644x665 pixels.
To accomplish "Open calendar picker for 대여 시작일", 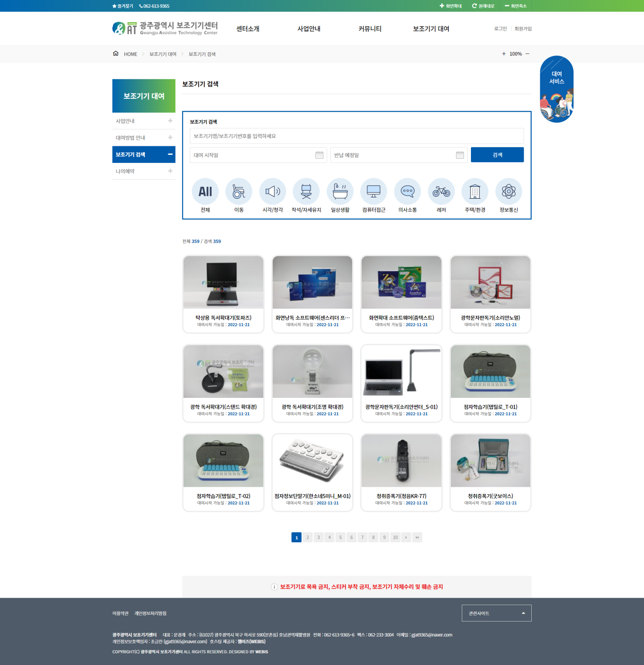I will pyautogui.click(x=319, y=155).
